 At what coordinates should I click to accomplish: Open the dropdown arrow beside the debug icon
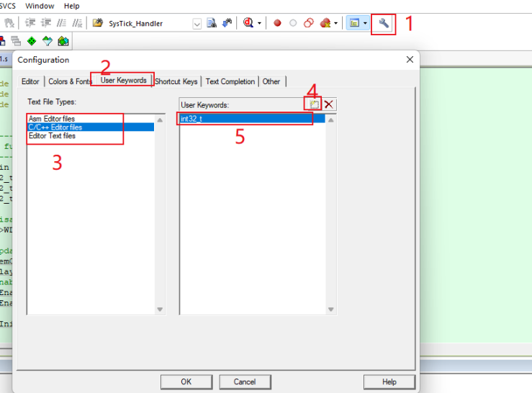pos(260,23)
